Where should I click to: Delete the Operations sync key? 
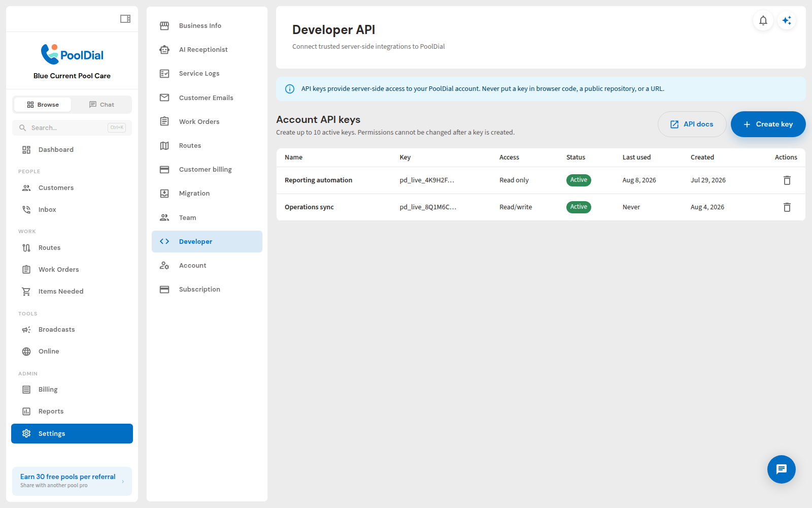coord(787,207)
